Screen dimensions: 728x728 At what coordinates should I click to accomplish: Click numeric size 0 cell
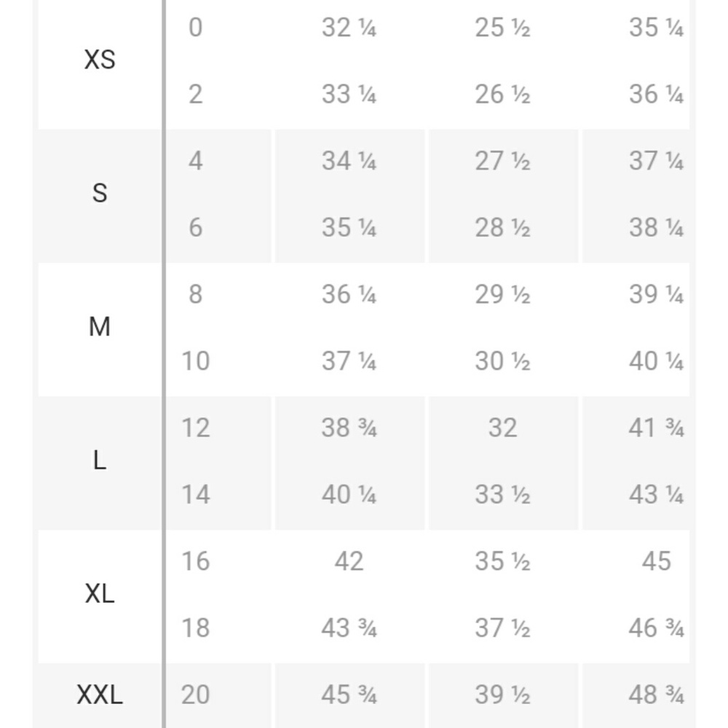point(195,28)
